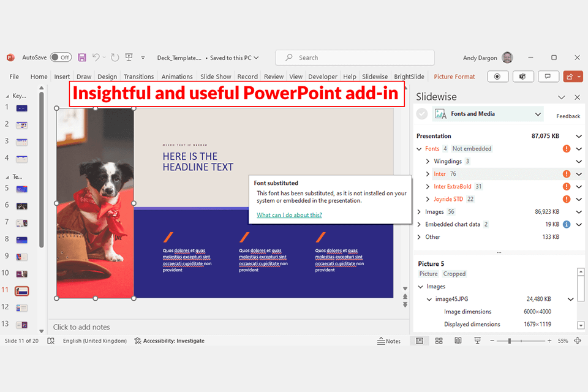Open the Fonts and Media dropdown
This screenshot has width=588, height=392.
click(488, 114)
